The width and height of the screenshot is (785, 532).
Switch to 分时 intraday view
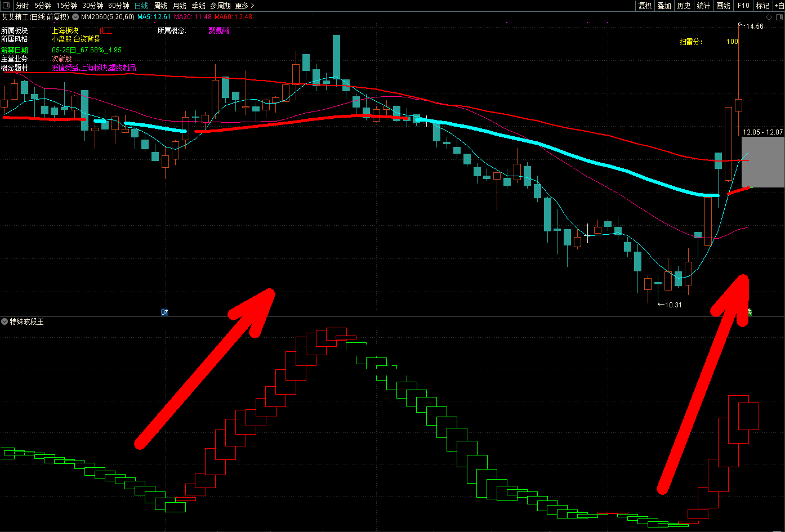22,6
